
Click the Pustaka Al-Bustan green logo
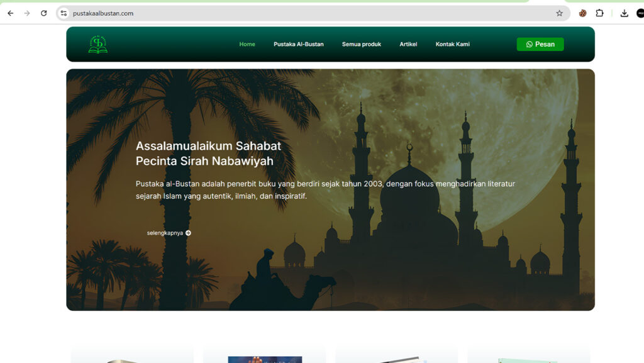point(97,45)
